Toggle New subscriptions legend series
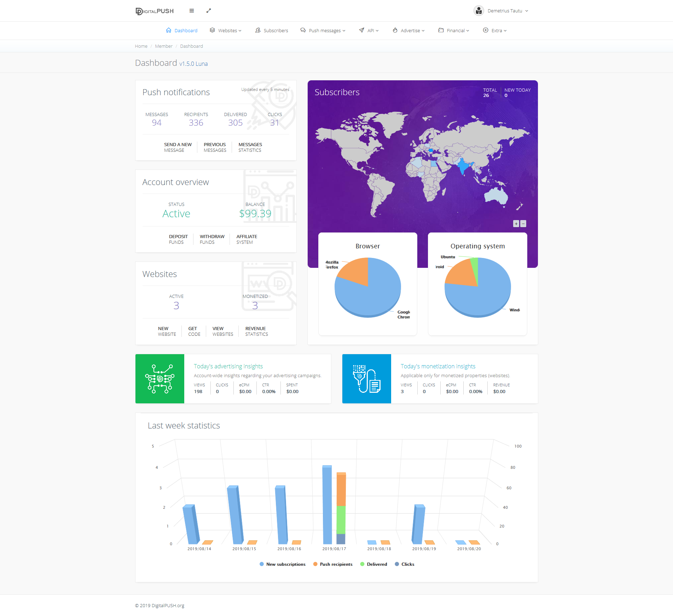The width and height of the screenshot is (673, 616). click(283, 564)
